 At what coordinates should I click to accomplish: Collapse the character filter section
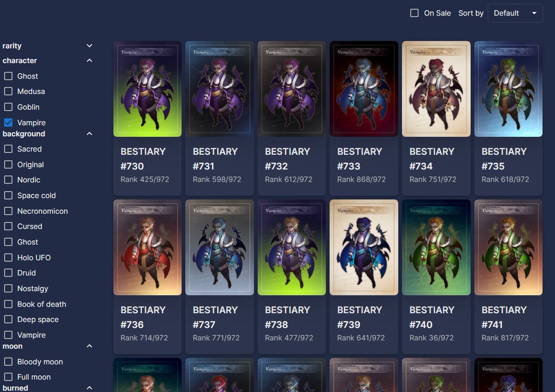coord(89,61)
